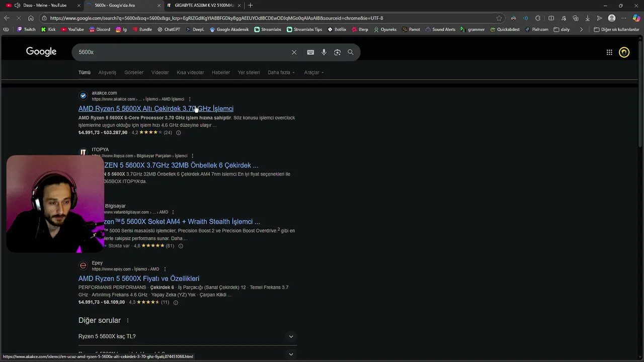
Task: Open the Google on-screen keyboard
Action: click(310, 52)
